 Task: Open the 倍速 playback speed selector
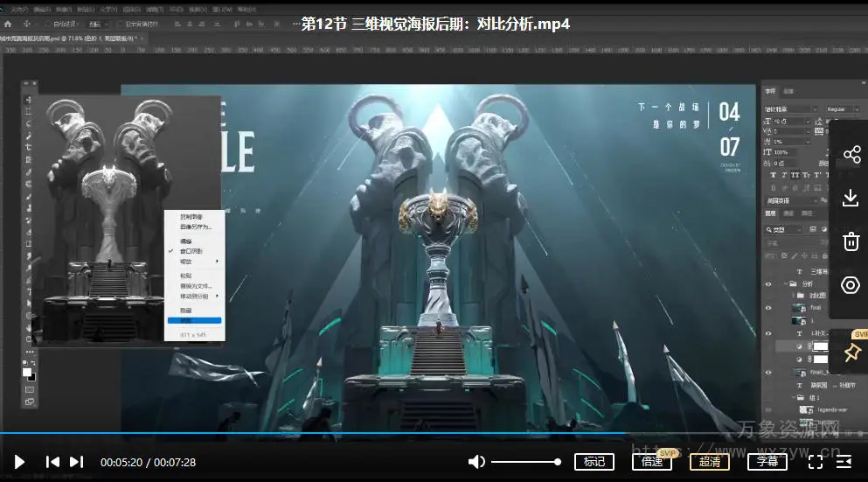click(x=651, y=462)
